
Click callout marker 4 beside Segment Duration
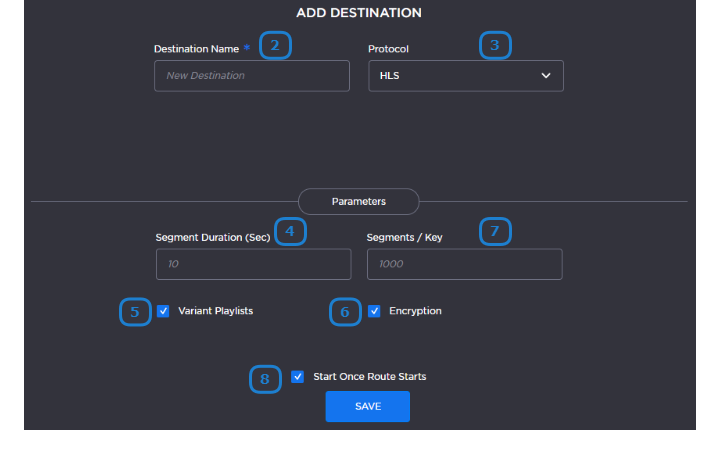point(289,232)
